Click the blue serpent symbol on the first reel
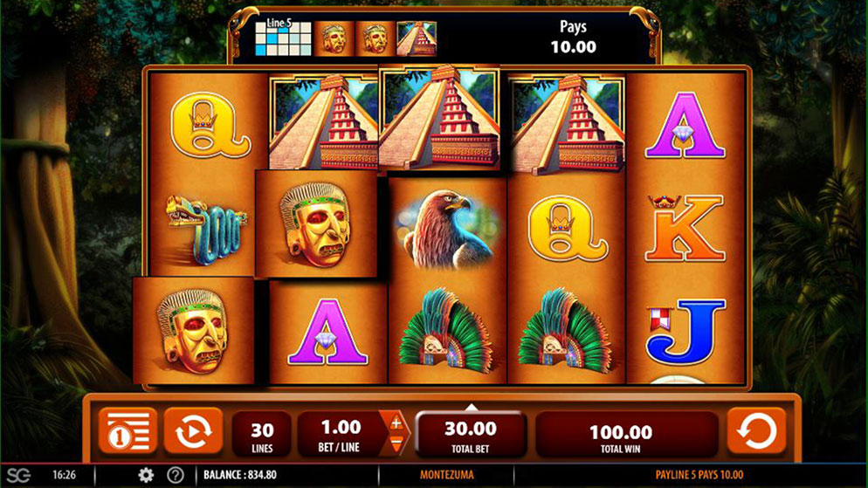The width and height of the screenshot is (868, 488). tap(206, 229)
